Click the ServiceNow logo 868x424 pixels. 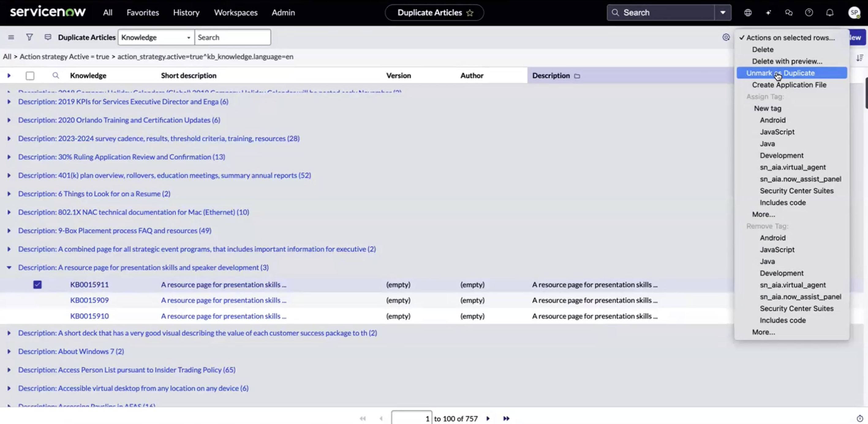click(x=48, y=12)
